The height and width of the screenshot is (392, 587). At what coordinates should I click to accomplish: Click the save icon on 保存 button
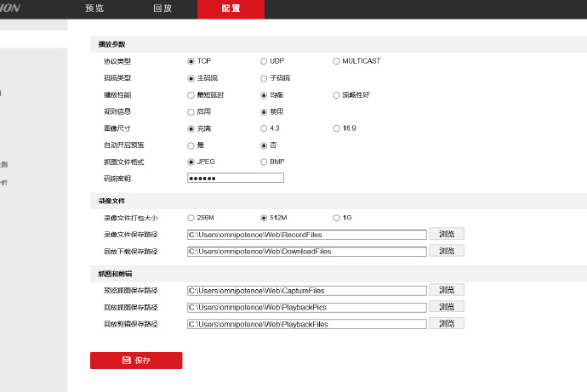click(127, 361)
